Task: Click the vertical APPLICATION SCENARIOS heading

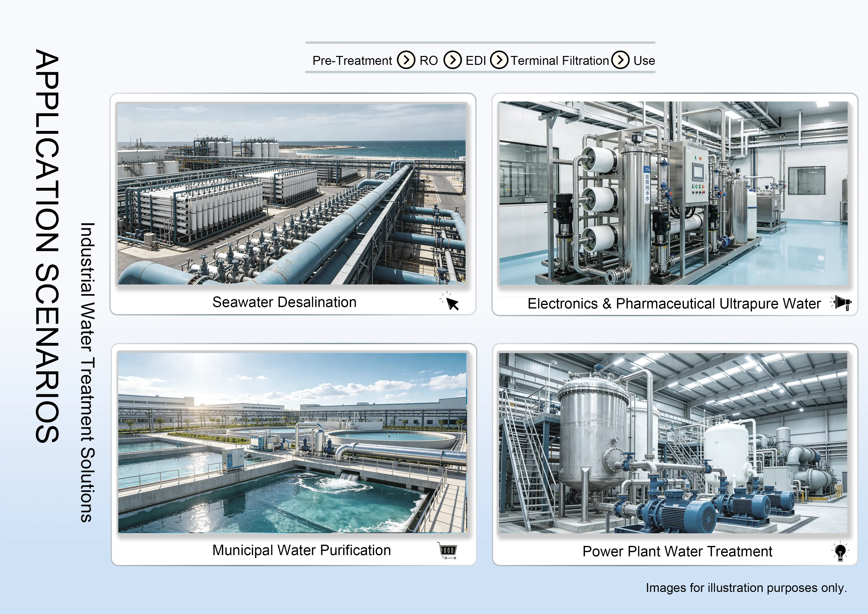Action: point(47,246)
